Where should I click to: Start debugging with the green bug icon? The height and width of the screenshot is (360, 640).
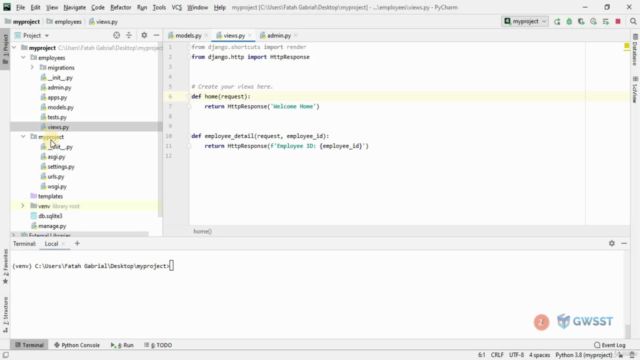coord(569,22)
